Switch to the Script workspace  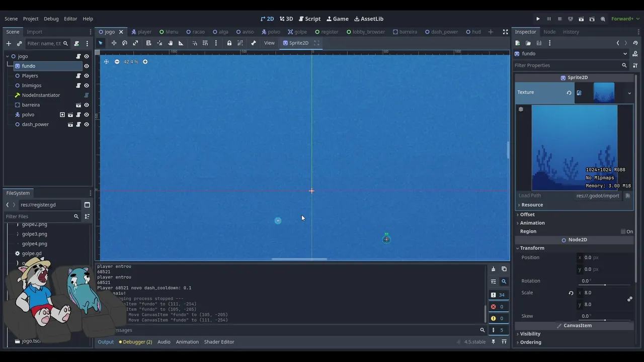point(309,19)
